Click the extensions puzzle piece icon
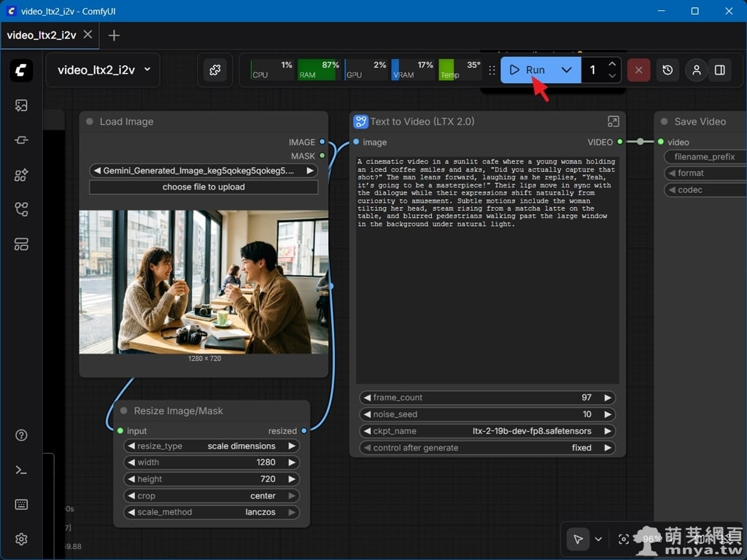The width and height of the screenshot is (747, 560). [x=215, y=70]
